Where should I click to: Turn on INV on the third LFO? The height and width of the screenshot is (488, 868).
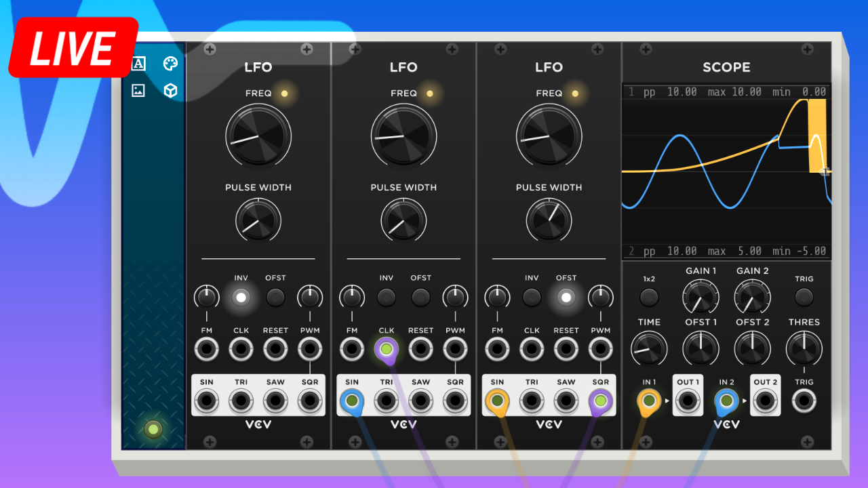[532, 297]
